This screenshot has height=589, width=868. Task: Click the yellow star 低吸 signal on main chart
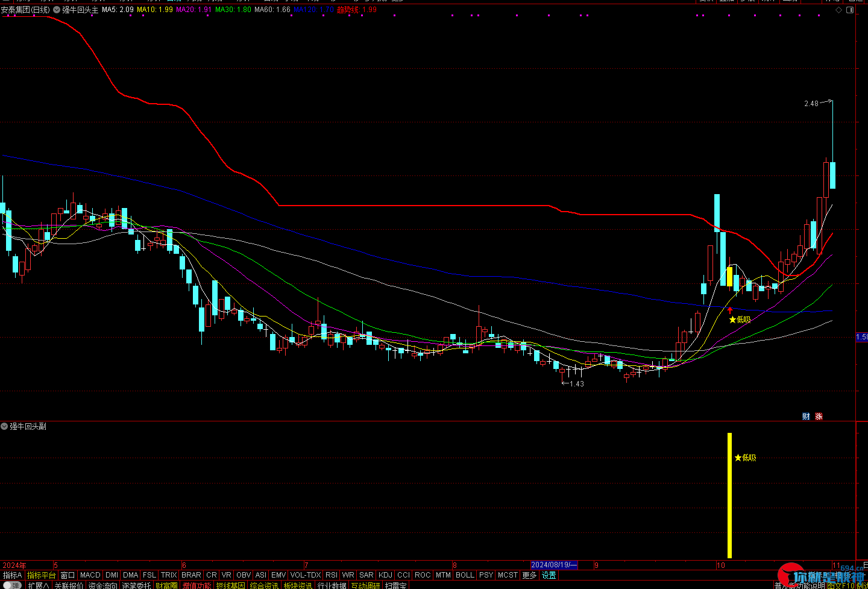(740, 320)
